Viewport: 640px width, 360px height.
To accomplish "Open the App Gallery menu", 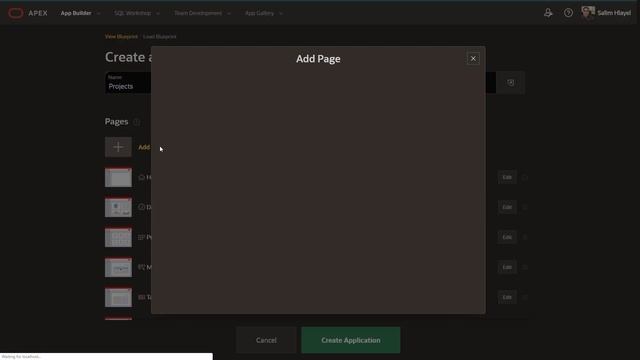I will click(x=259, y=13).
